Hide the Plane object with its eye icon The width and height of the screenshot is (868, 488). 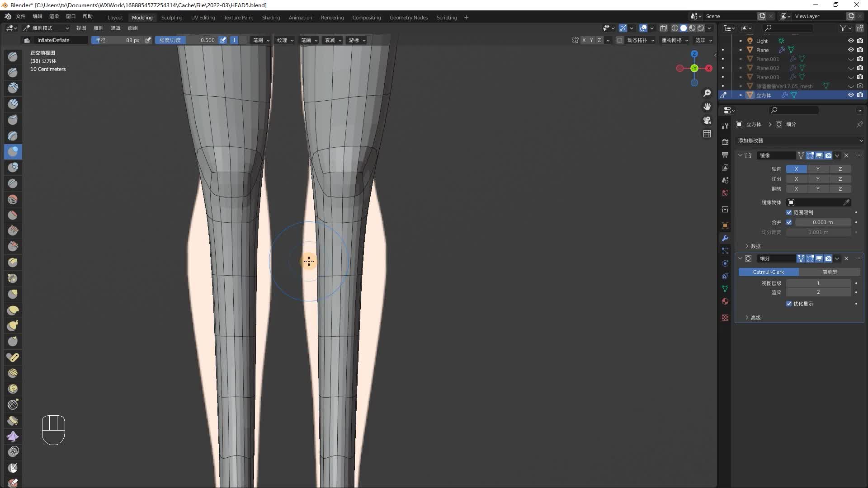(850, 50)
